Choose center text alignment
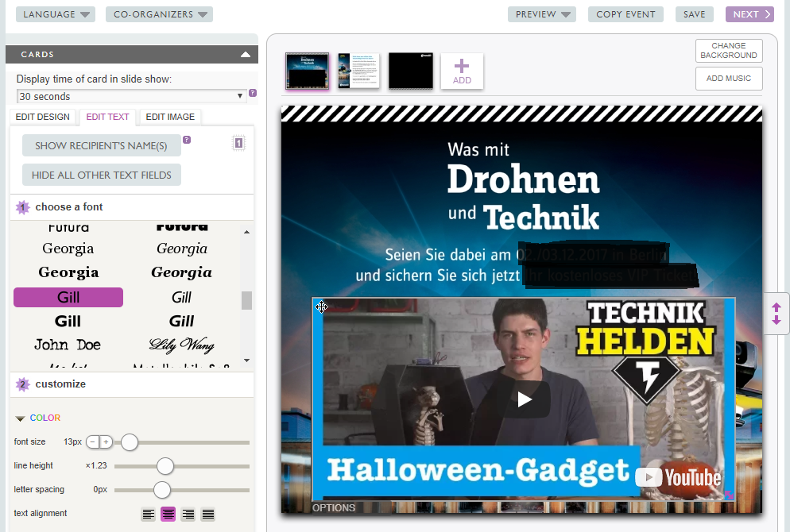 click(168, 515)
